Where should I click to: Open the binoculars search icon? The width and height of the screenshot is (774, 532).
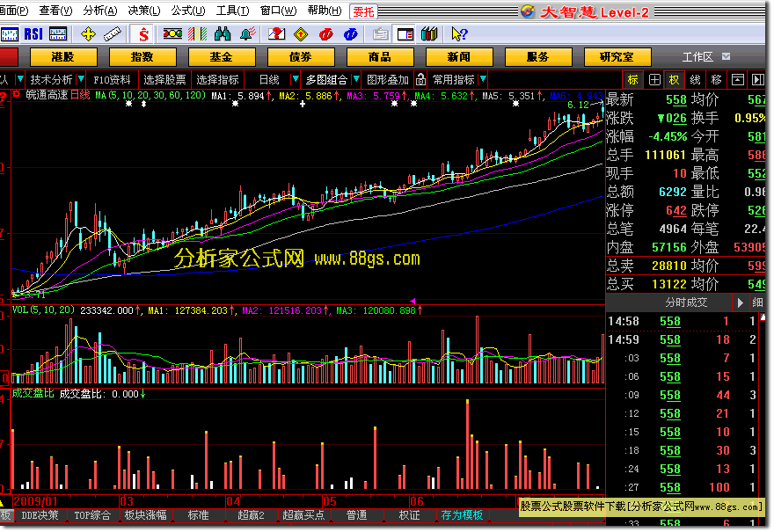point(223,33)
